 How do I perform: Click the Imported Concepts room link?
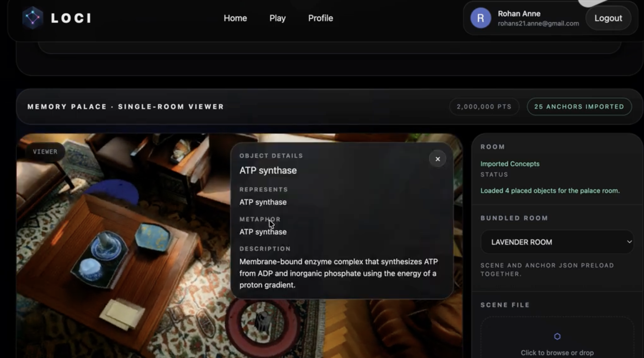click(510, 164)
